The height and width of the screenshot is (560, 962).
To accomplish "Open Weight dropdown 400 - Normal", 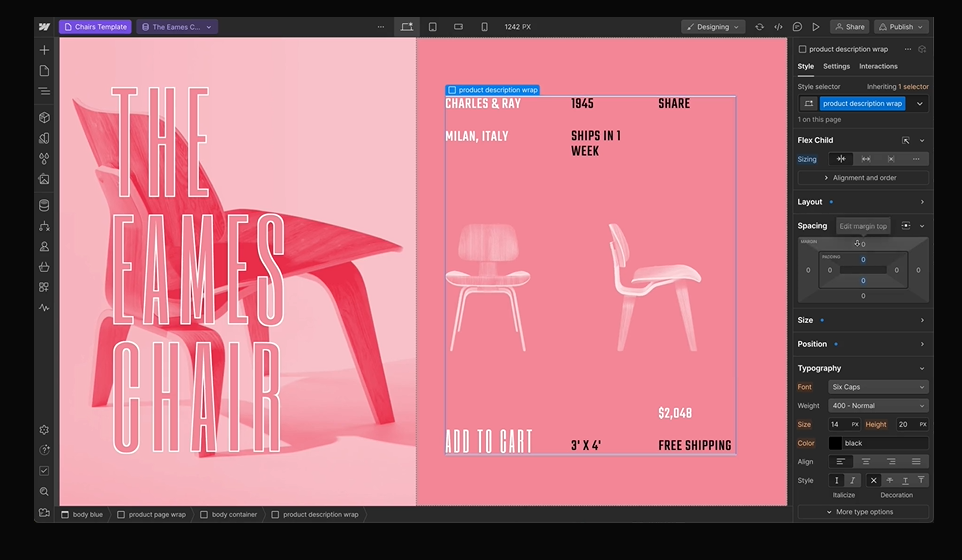I will 878,405.
